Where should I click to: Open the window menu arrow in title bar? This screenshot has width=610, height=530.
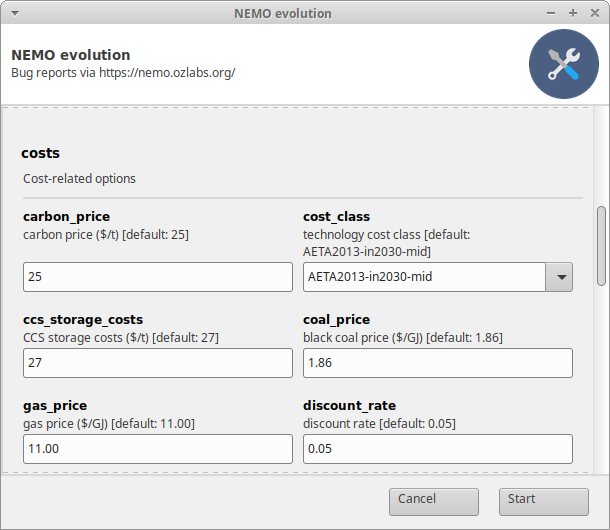pyautogui.click(x=13, y=13)
